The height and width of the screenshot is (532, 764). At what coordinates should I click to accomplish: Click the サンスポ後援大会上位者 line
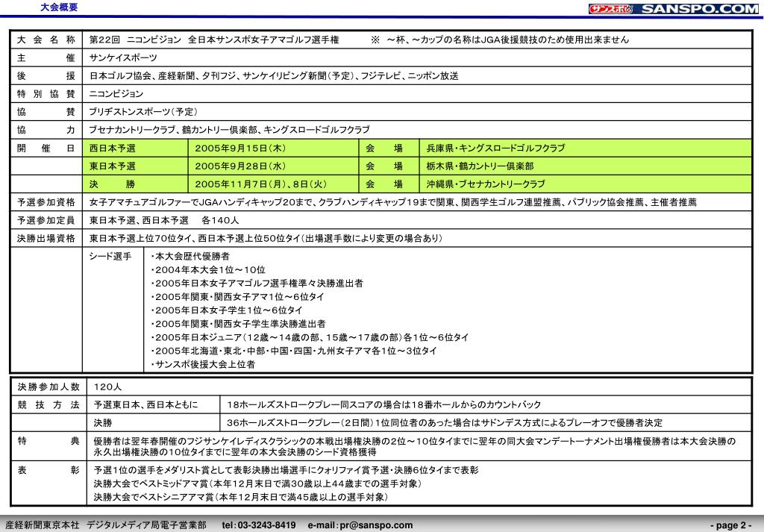tap(203, 364)
